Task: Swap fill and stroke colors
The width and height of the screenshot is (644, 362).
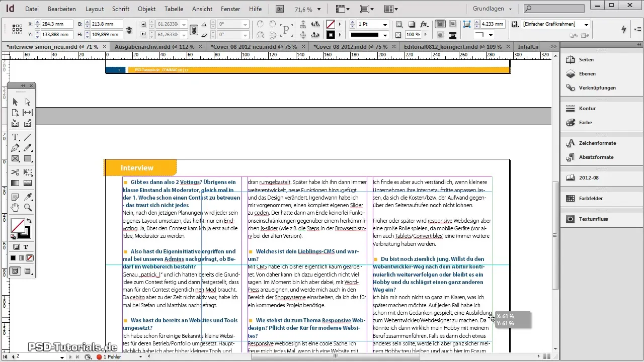Action: (29, 221)
